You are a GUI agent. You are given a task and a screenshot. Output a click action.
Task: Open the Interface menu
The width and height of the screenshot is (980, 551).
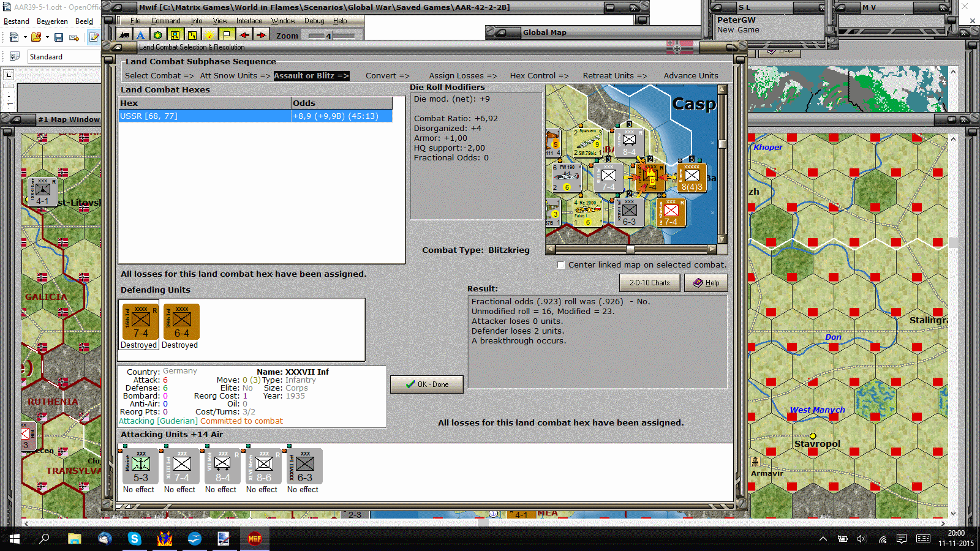(x=249, y=21)
